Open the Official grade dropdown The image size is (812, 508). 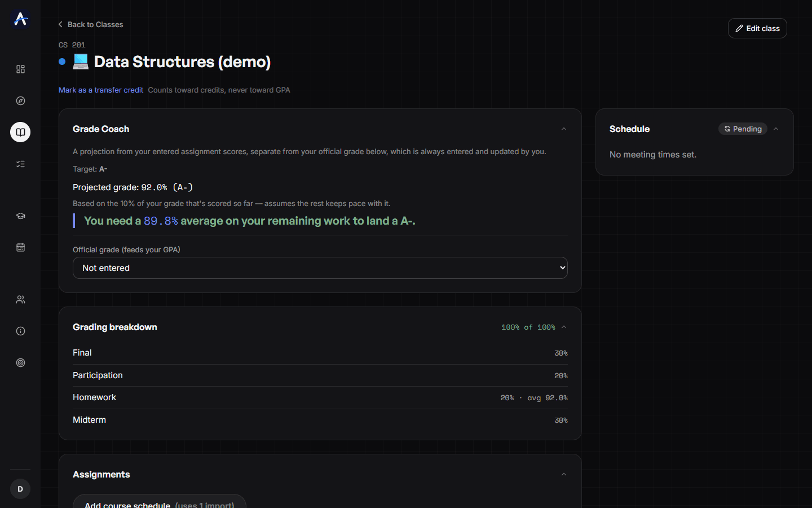pos(320,268)
